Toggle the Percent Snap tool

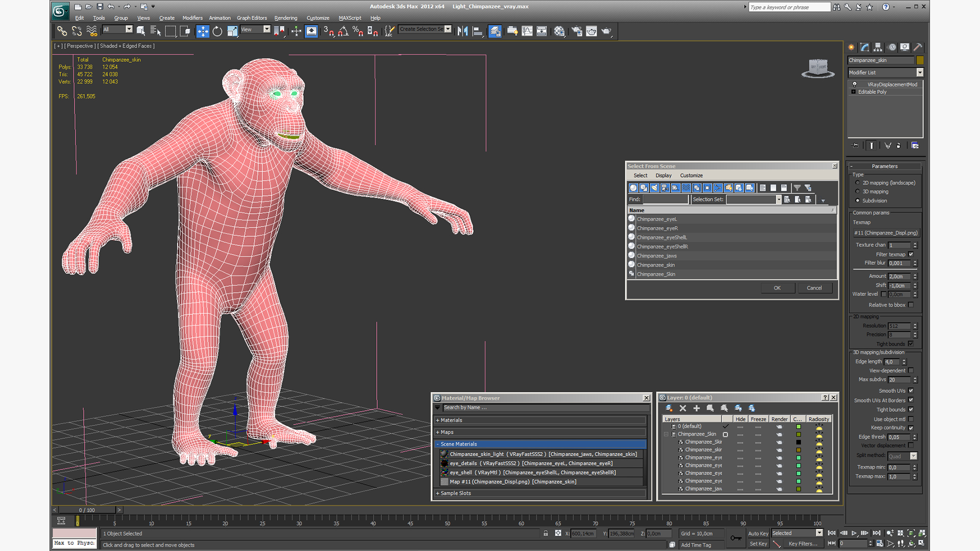tap(358, 31)
